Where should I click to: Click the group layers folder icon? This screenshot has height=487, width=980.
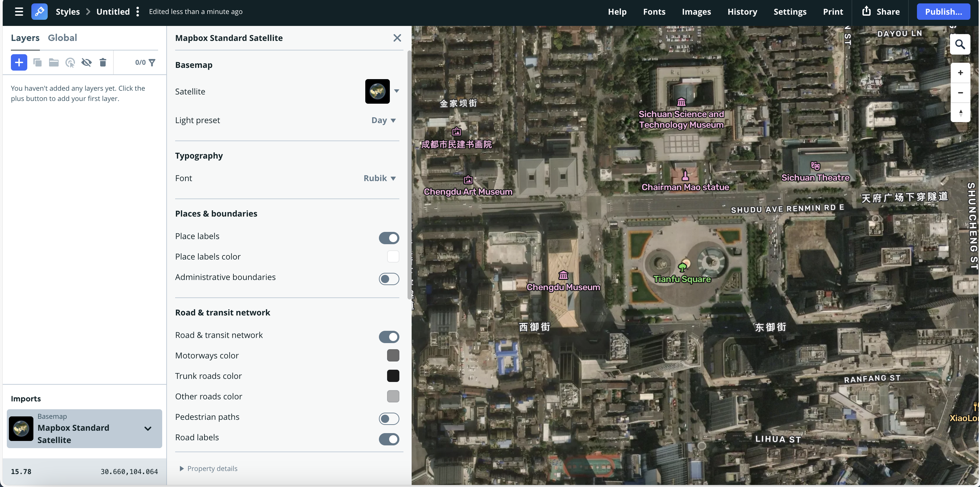tap(53, 62)
